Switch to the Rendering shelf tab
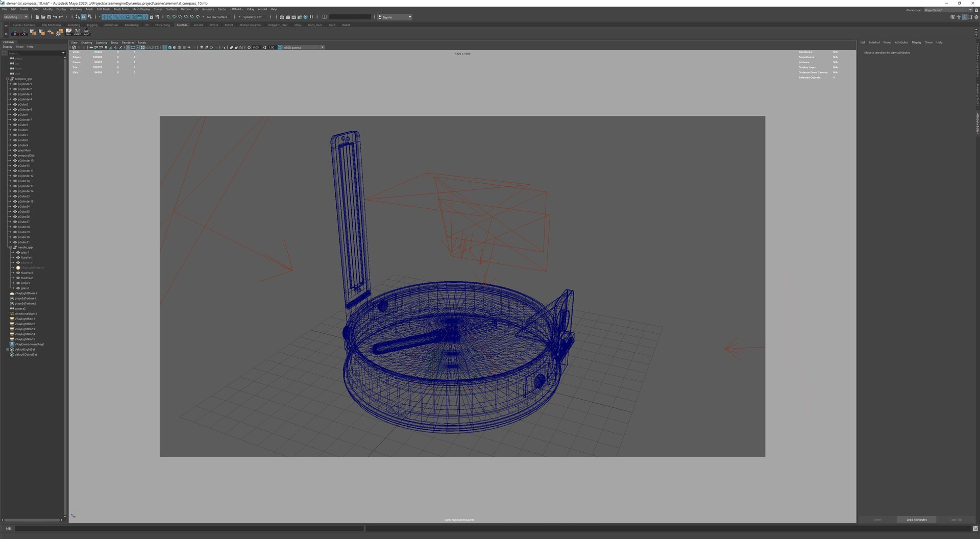Viewport: 980px width, 539px height. pos(131,25)
